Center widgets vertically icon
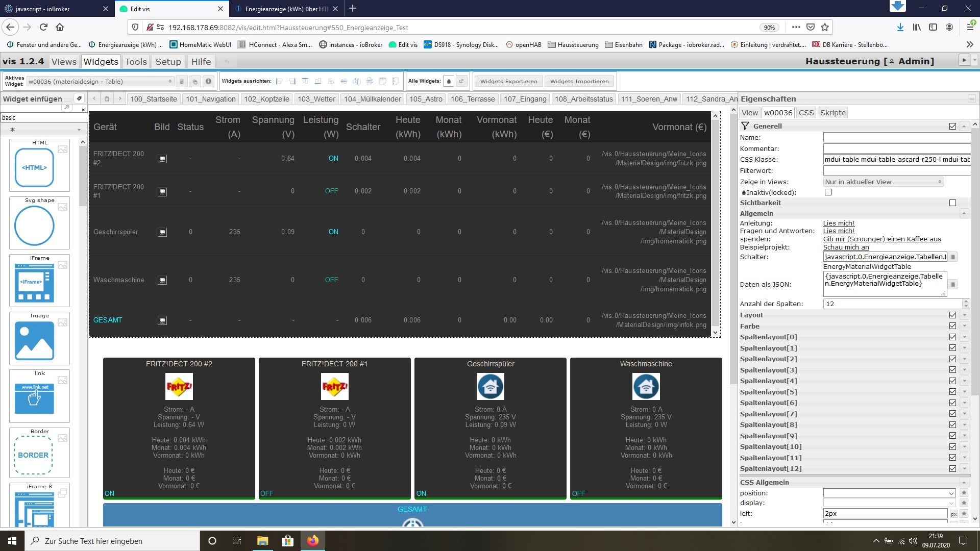This screenshot has width=980, height=551. (x=344, y=81)
